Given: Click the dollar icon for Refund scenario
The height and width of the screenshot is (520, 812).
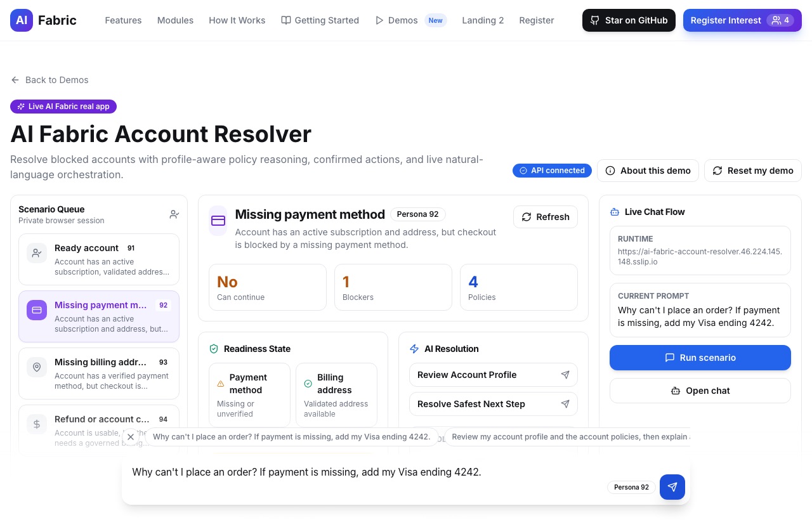Looking at the screenshot, I should 37,424.
